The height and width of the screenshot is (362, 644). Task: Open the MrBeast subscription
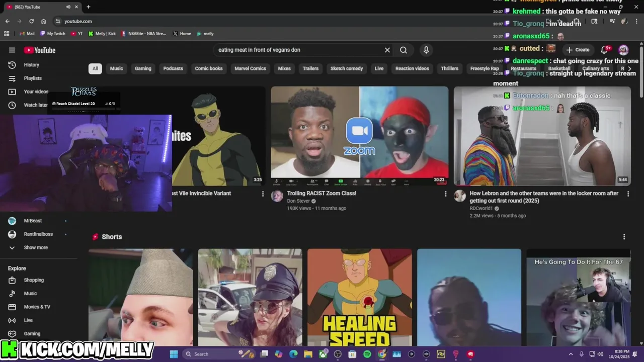[x=33, y=221]
